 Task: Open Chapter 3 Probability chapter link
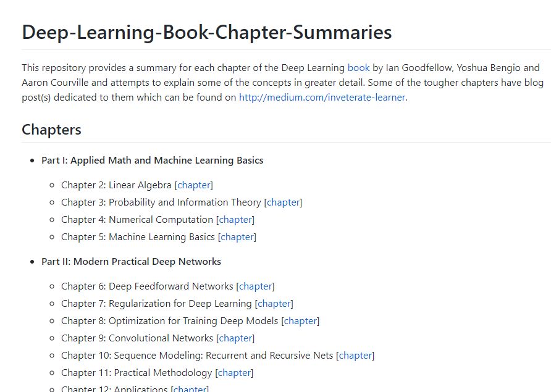(284, 202)
